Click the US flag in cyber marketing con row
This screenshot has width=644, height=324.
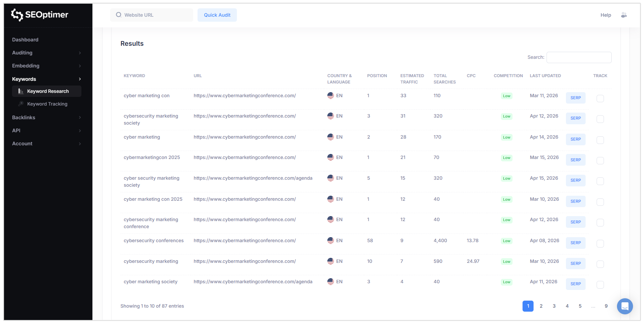(x=330, y=96)
